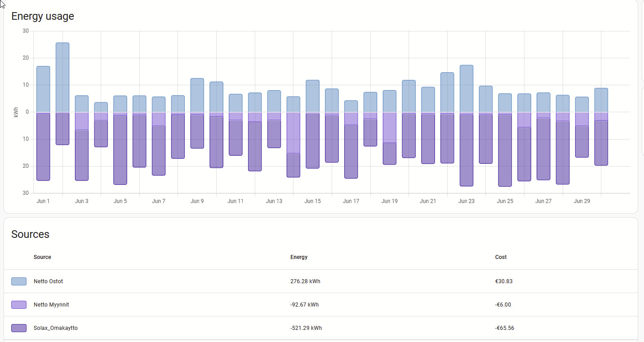644x342 pixels.
Task: Click the Sources card heading
Action: [x=30, y=234]
